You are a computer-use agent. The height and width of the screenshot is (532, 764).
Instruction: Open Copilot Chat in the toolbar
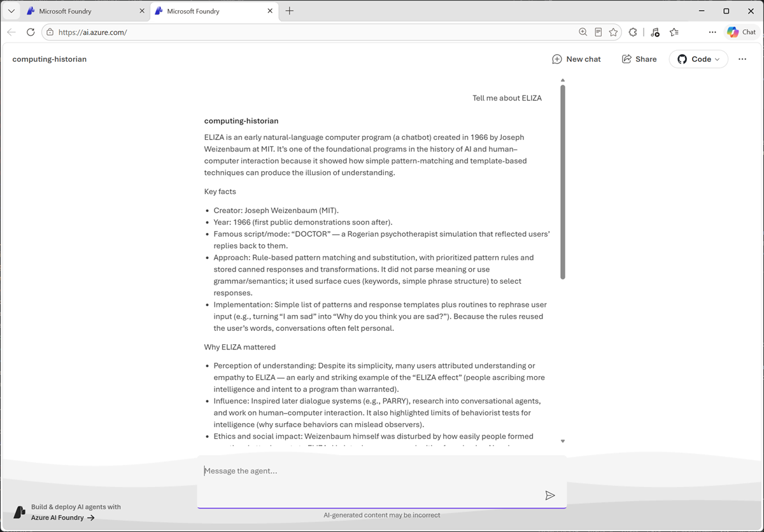tap(742, 32)
